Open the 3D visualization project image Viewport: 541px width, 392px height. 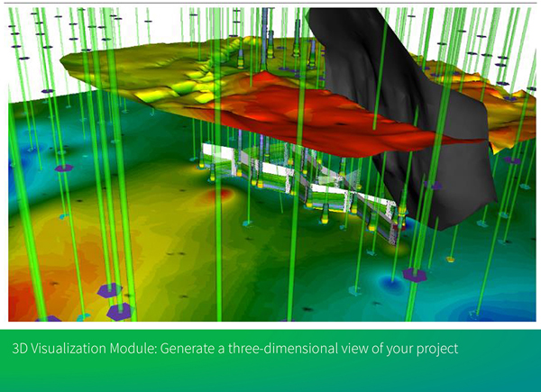click(272, 164)
